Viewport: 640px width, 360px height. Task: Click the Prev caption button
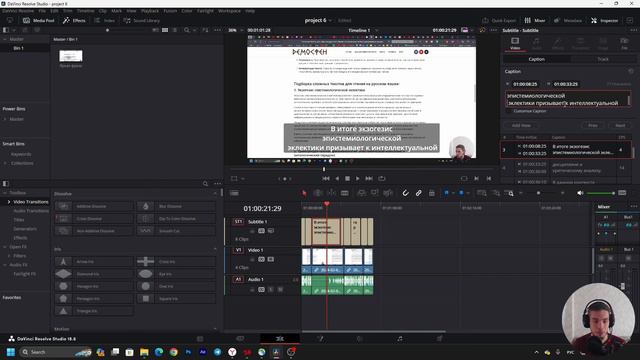point(593,126)
